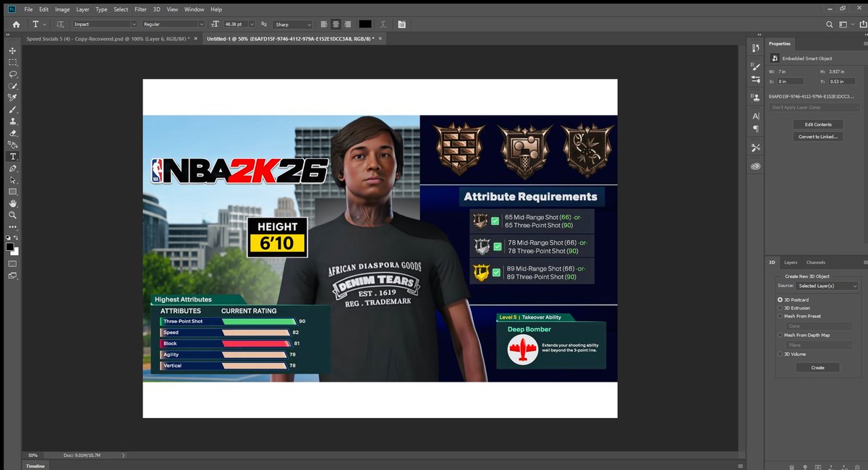
Task: Center align the text
Action: pos(336,24)
